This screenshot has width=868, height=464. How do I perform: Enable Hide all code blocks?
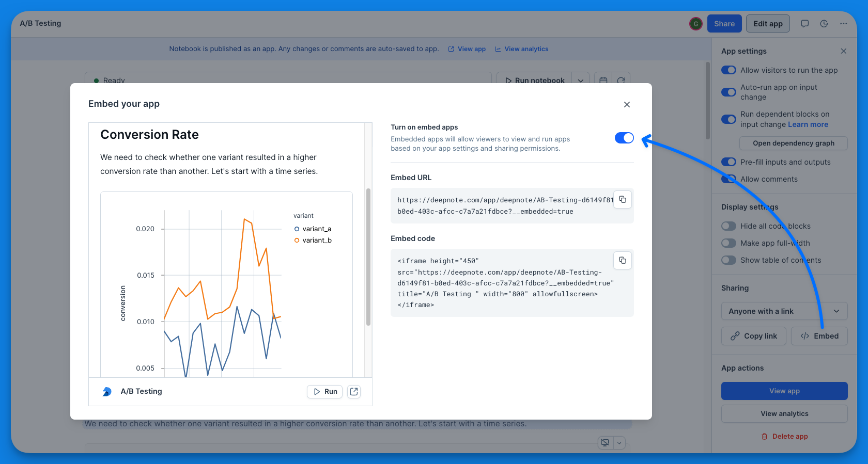click(729, 226)
